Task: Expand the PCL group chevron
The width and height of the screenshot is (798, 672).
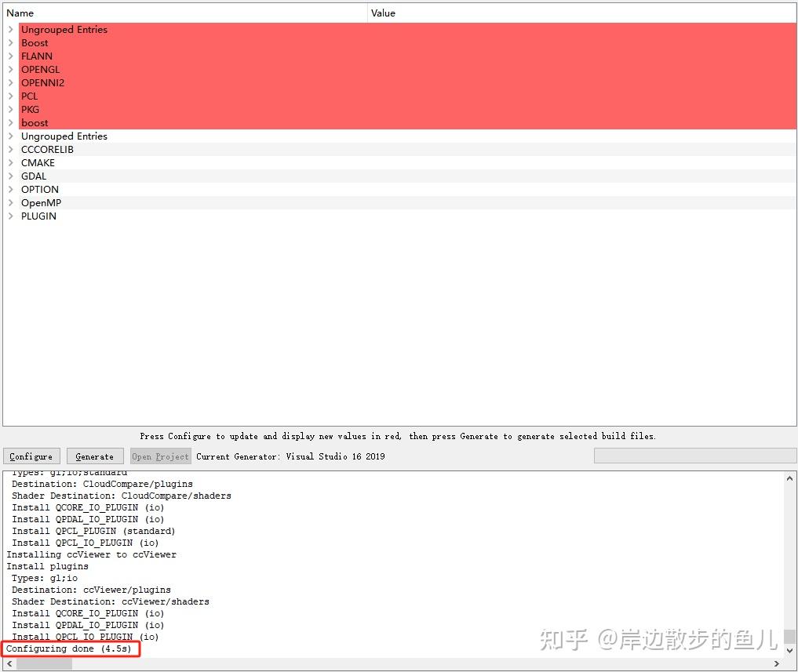Action: tap(11, 96)
